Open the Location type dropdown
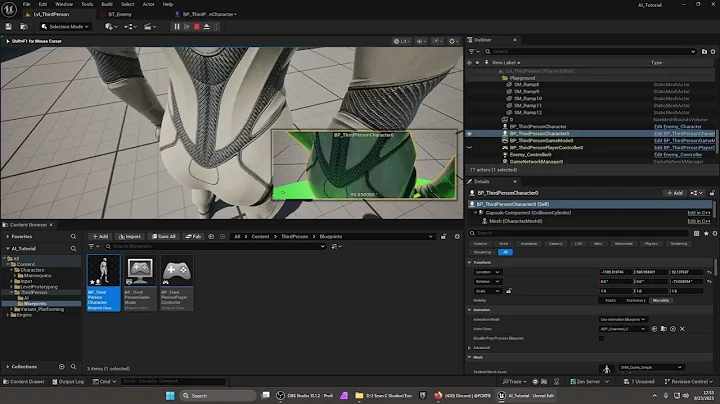The width and height of the screenshot is (720, 404). click(487, 272)
